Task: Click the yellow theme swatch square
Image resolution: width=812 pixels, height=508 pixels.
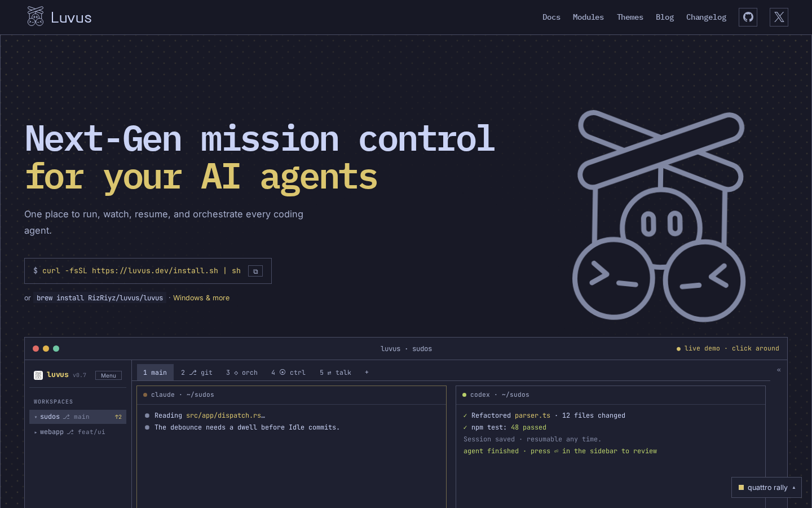Action: point(742,488)
